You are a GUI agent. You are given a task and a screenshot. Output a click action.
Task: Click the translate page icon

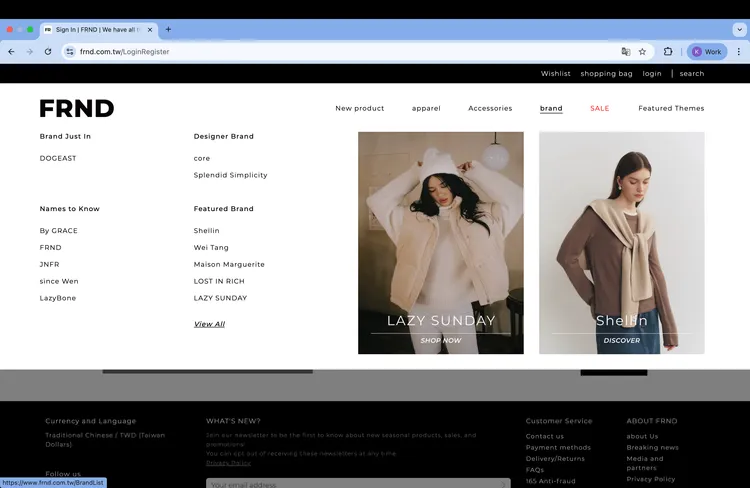pos(625,51)
